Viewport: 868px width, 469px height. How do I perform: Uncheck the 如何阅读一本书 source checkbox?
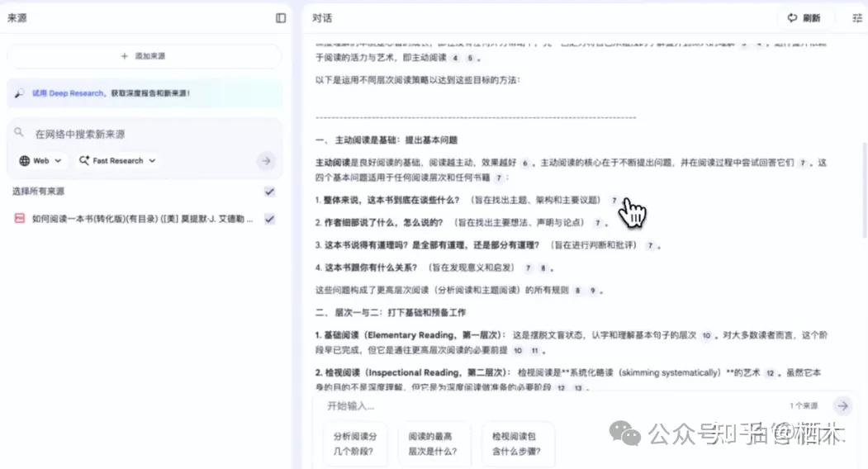[x=269, y=219]
